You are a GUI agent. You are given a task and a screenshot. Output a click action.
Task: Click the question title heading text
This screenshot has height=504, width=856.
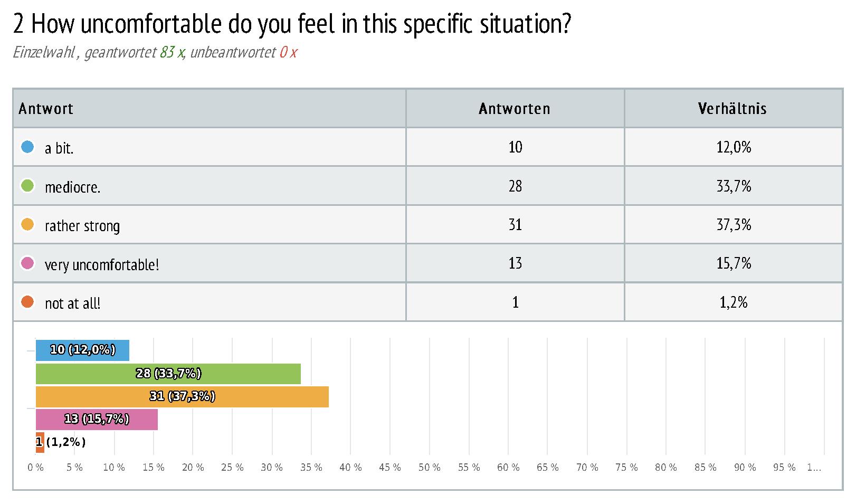point(292,24)
